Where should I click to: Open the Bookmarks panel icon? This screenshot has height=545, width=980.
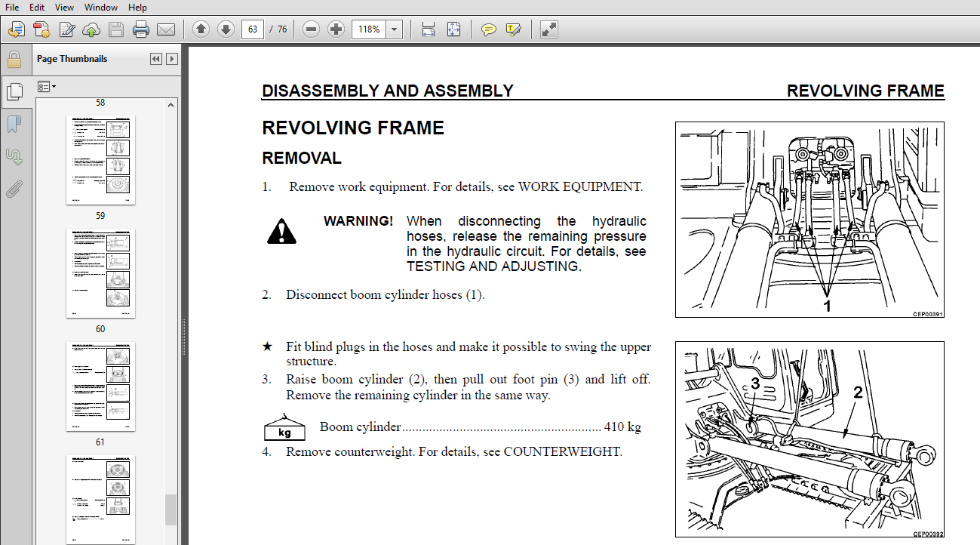pos(14,125)
